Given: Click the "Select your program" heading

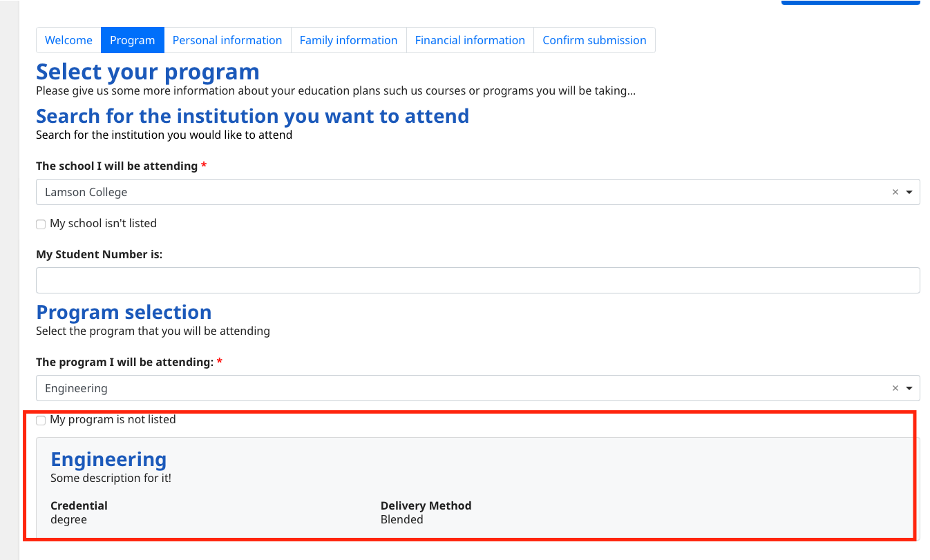Looking at the screenshot, I should [147, 72].
